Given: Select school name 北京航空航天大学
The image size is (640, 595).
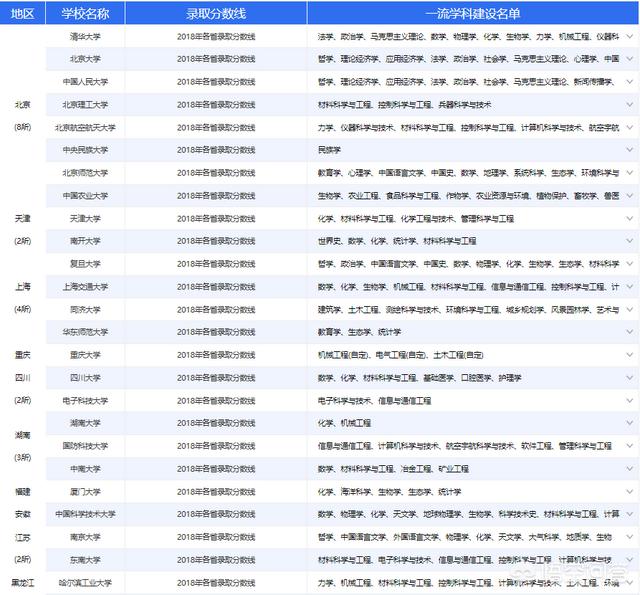Looking at the screenshot, I should (85, 127).
